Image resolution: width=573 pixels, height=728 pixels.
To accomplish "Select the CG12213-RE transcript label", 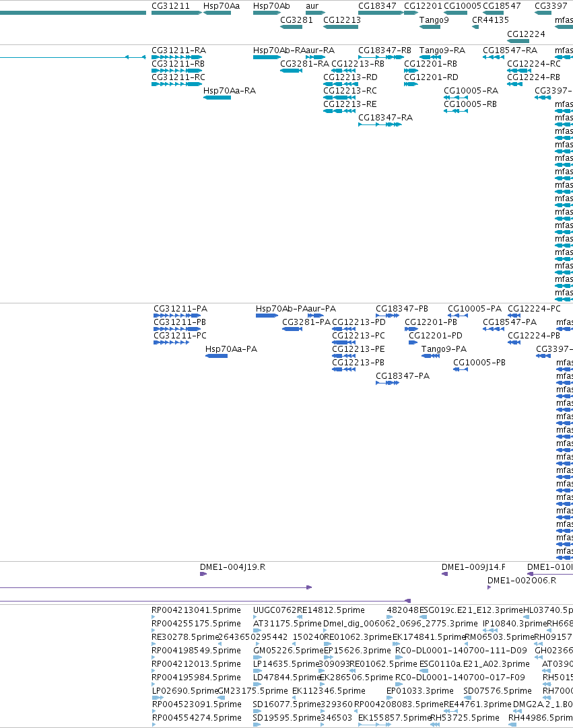I will pos(350,104).
